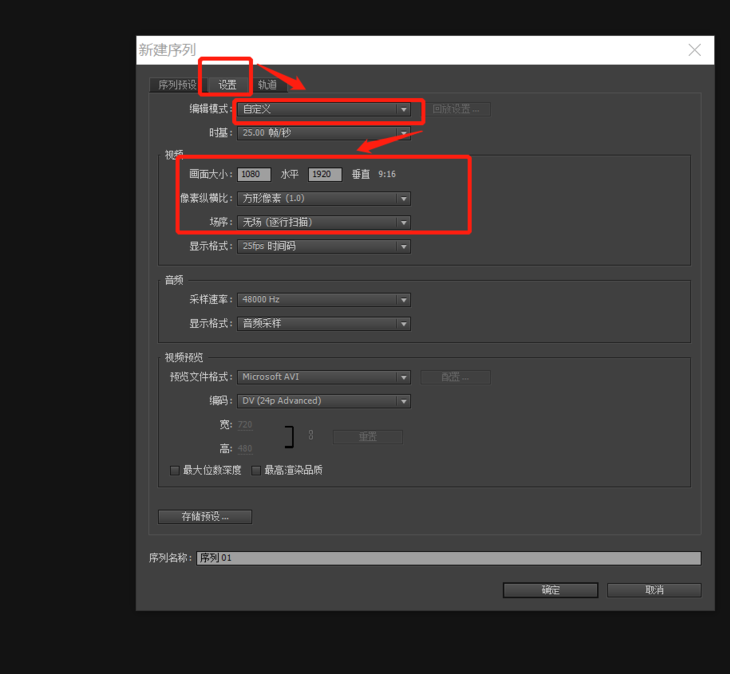Screen dimensions: 730x674
Task: Confirm with the 确定 button
Action: pyautogui.click(x=551, y=590)
